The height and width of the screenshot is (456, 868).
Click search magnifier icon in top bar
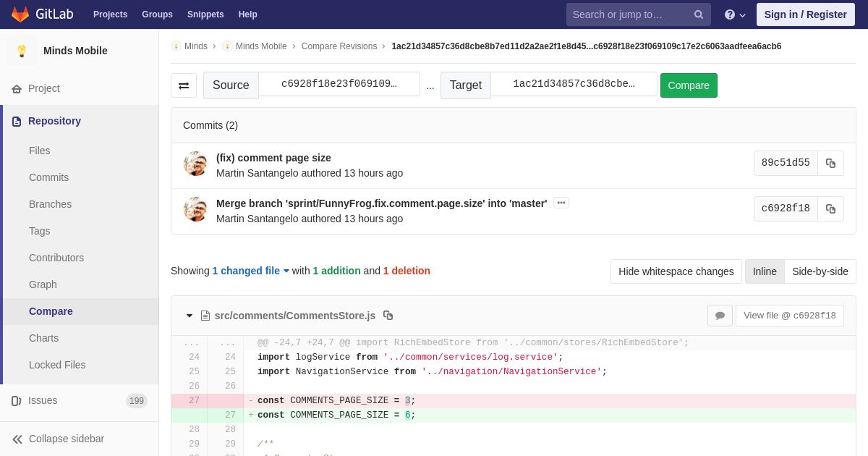[698, 14]
